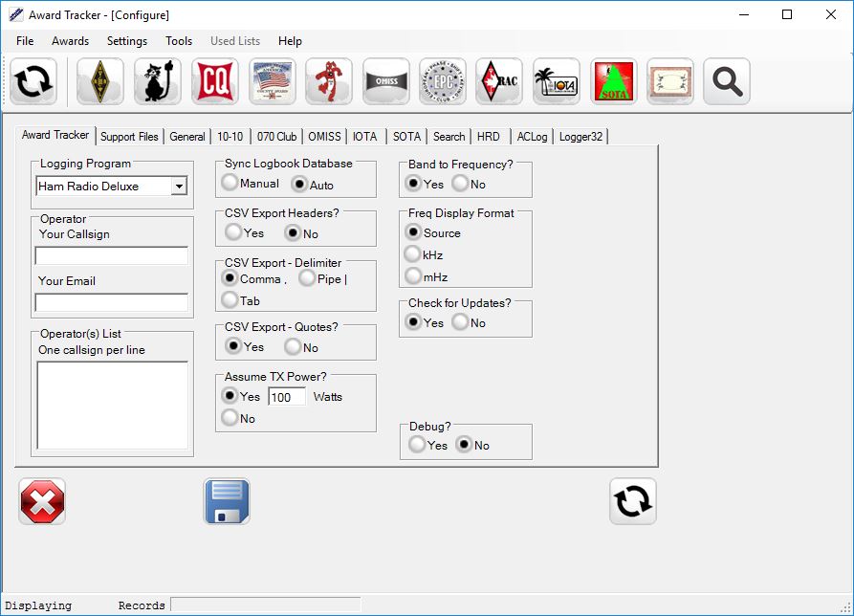Open the RAC awards icon
Screen dimensions: 854x616
click(499, 81)
